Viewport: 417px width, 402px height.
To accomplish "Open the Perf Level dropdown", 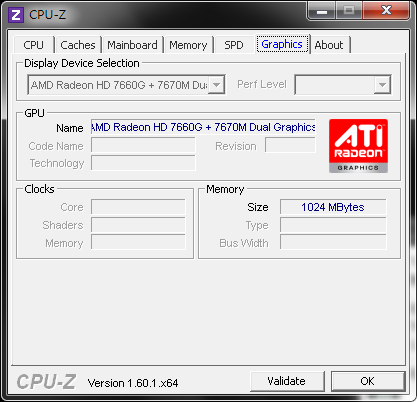I will point(343,85).
